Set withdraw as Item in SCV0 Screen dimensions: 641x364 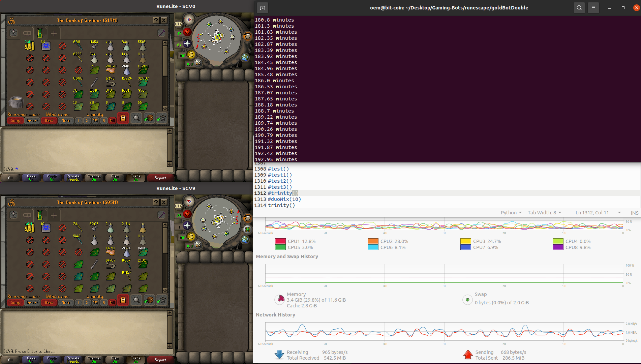pos(49,120)
